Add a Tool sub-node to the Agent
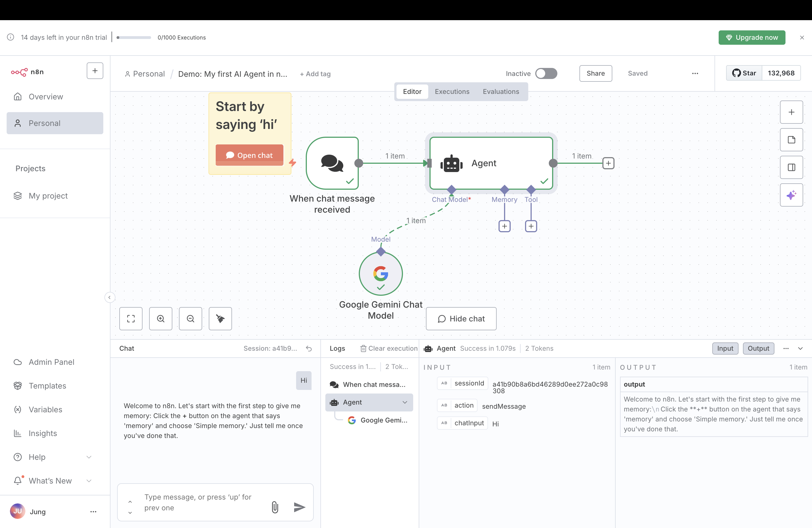This screenshot has height=528, width=812. pos(531,226)
